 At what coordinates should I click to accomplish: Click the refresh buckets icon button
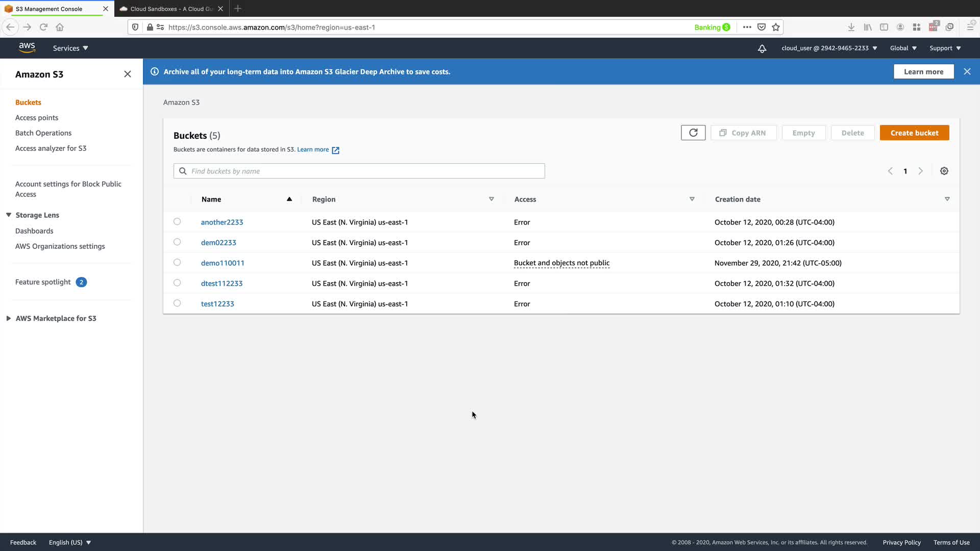tap(693, 133)
